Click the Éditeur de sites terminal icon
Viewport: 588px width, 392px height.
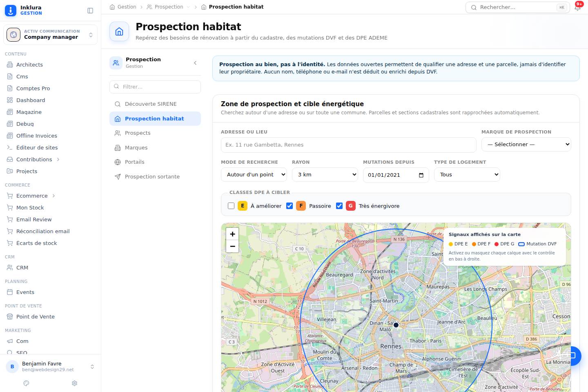point(10,148)
